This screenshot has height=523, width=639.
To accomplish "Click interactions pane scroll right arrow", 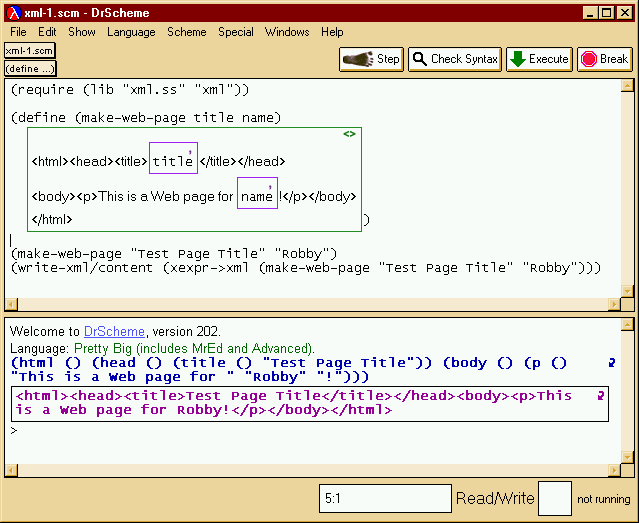I will [x=614, y=470].
